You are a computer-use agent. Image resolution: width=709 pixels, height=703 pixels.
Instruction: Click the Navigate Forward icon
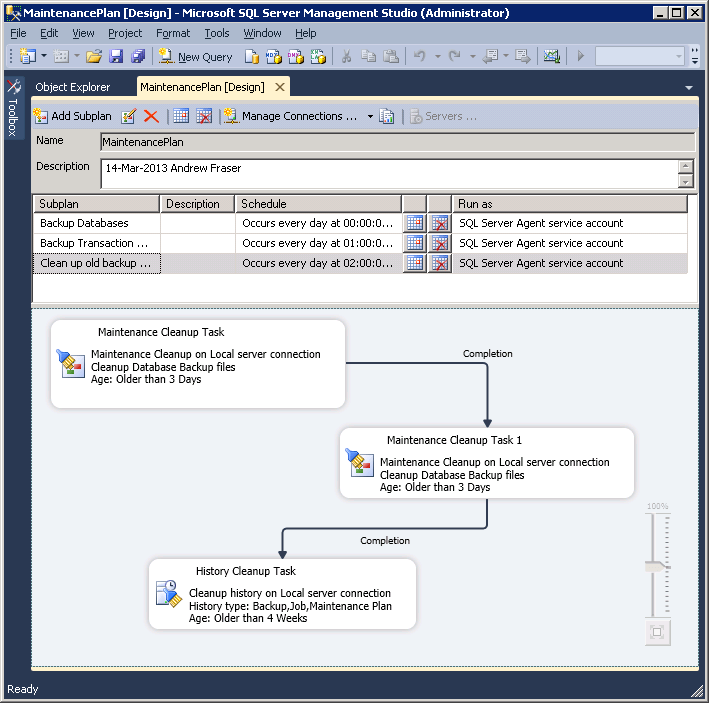pos(523,57)
